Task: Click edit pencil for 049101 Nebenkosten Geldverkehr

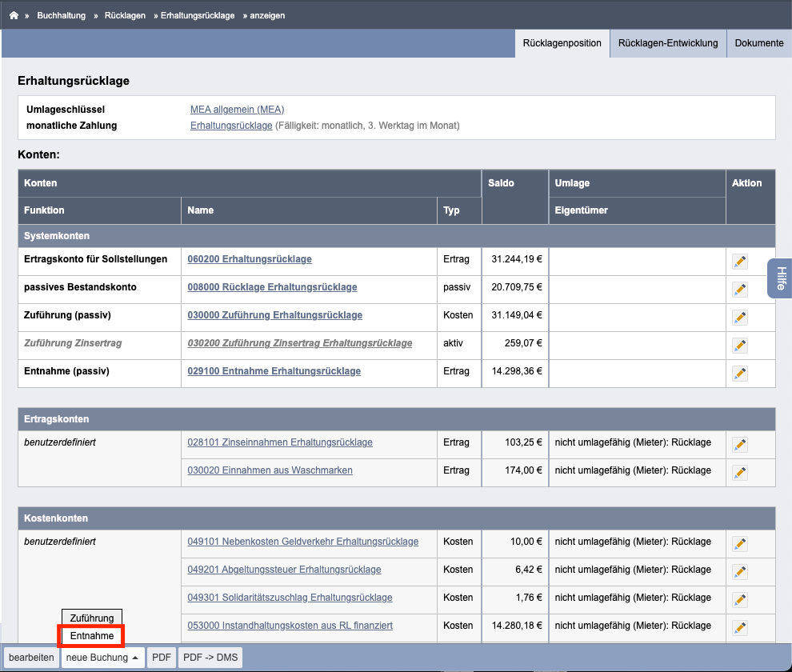Action: [740, 544]
